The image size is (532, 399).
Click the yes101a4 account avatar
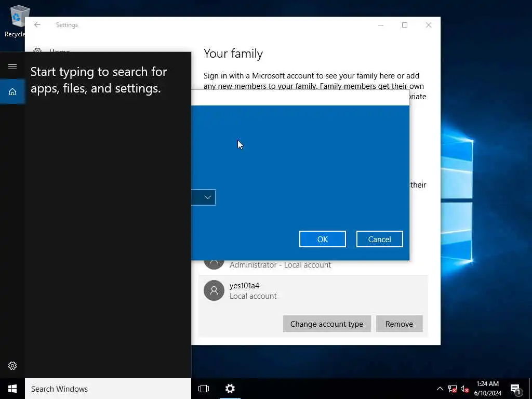click(214, 290)
